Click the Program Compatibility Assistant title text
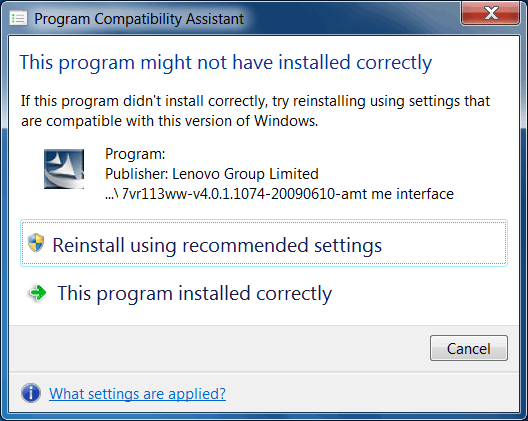Viewport: 528px width, 421px height. click(139, 19)
